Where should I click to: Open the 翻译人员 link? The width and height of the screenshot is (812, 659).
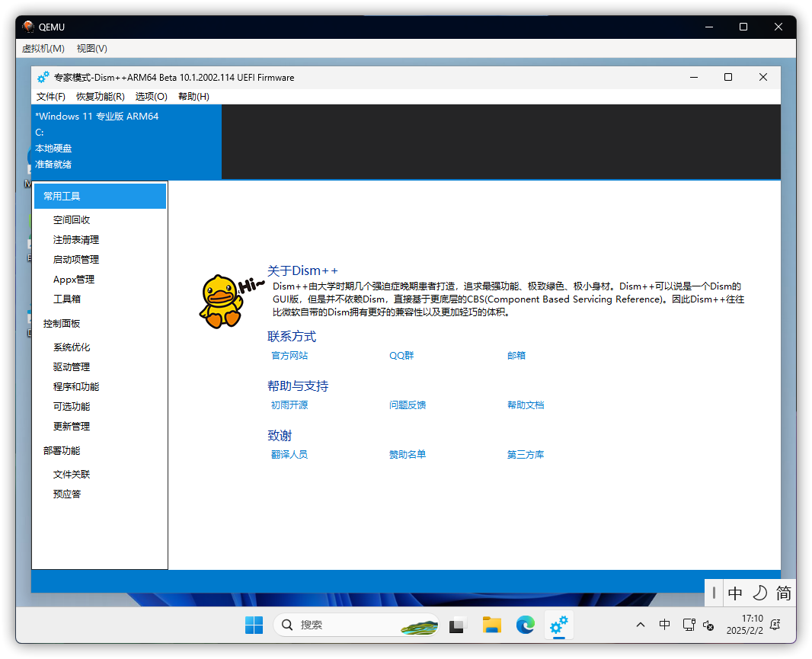click(289, 454)
